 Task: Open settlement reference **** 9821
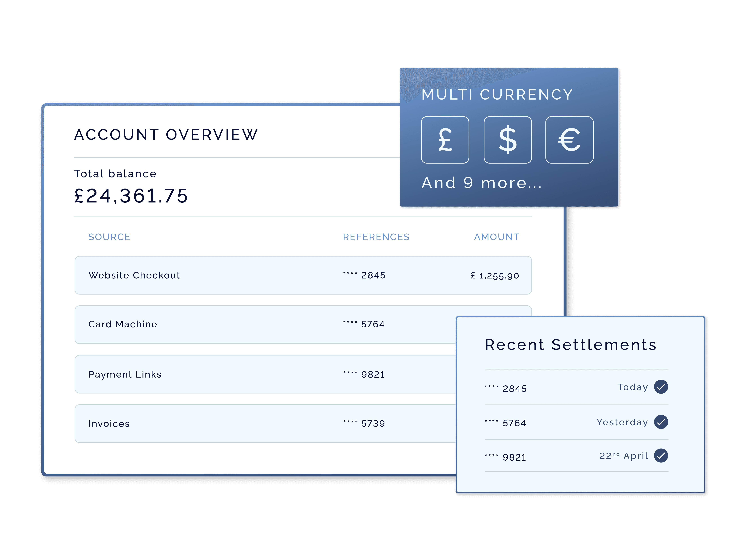pyautogui.click(x=505, y=457)
